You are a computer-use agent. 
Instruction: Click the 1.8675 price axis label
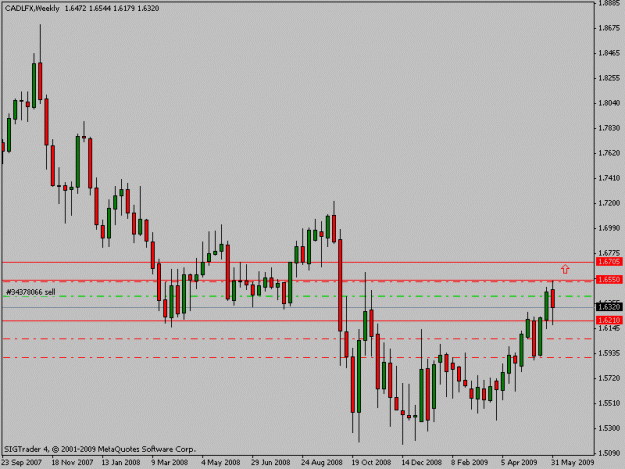(609, 28)
